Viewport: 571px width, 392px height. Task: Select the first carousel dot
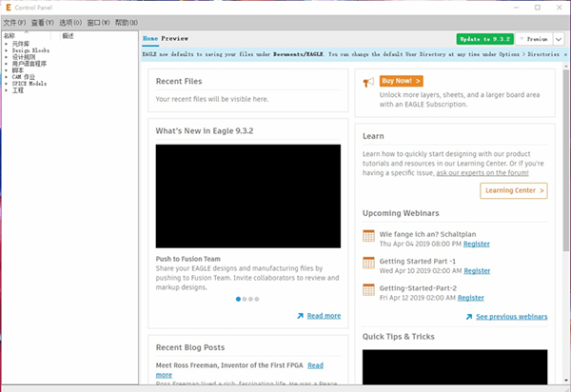click(x=238, y=299)
